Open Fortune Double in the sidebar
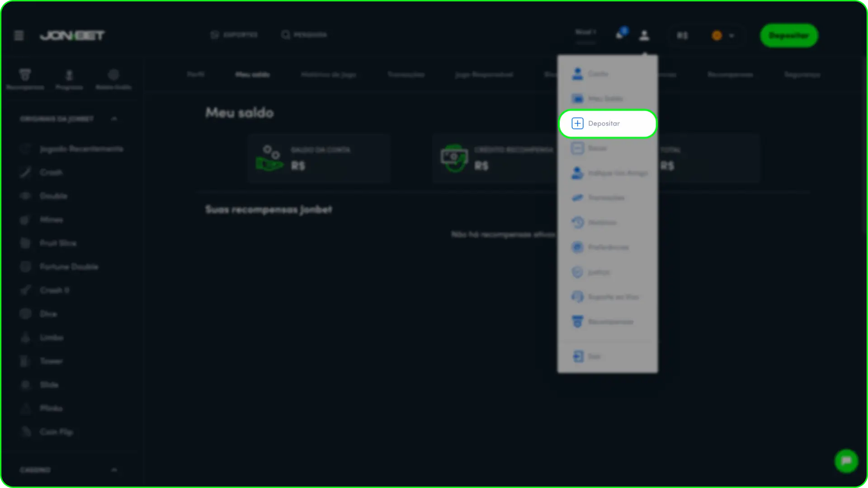The image size is (868, 488). click(59, 267)
